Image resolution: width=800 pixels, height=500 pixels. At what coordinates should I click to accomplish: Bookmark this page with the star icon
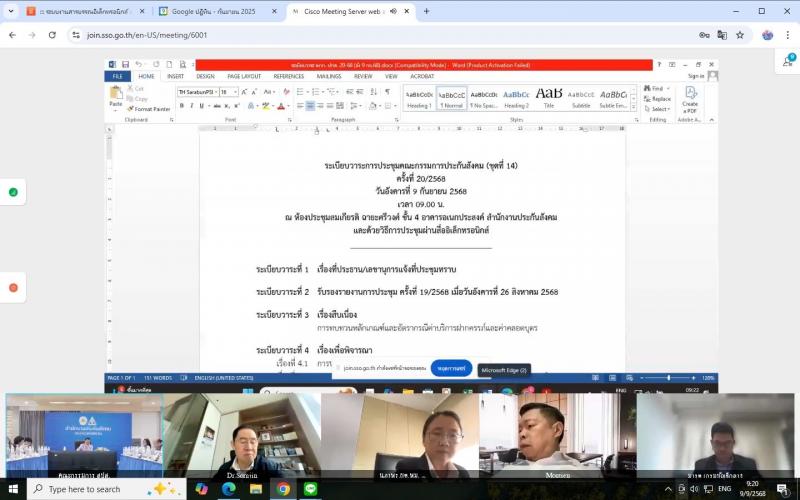click(740, 35)
